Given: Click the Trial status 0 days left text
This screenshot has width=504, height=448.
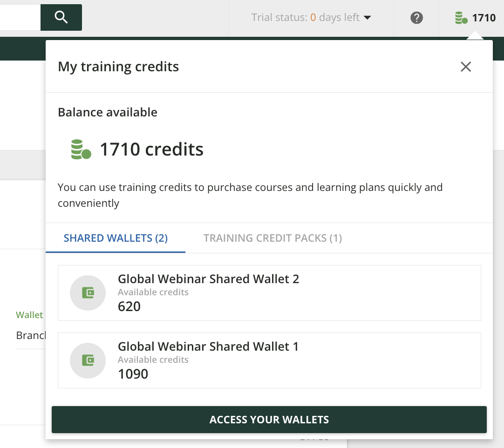Looking at the screenshot, I should (x=305, y=18).
